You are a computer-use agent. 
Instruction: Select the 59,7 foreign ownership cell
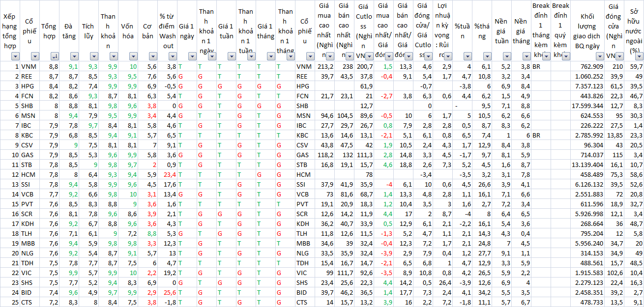[635, 66]
